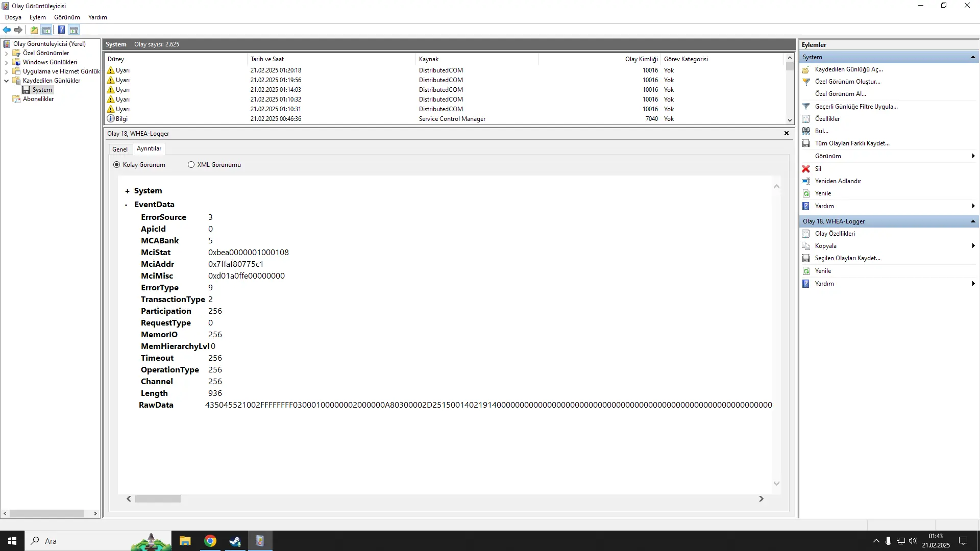This screenshot has height=551, width=980.
Task: Click the filter icon for Geçerli Günlüğe Filtre
Action: coord(806,107)
